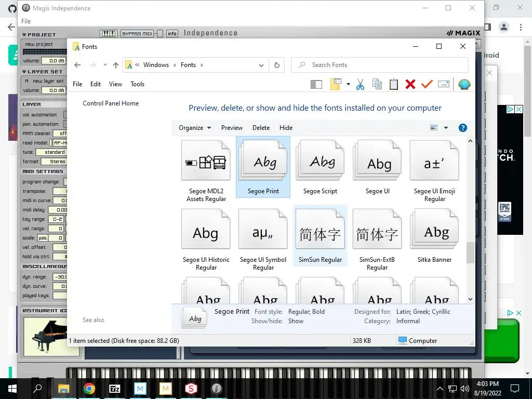This screenshot has width=532, height=399.
Task: Click the Delete button in fonts toolbar
Action: click(261, 128)
